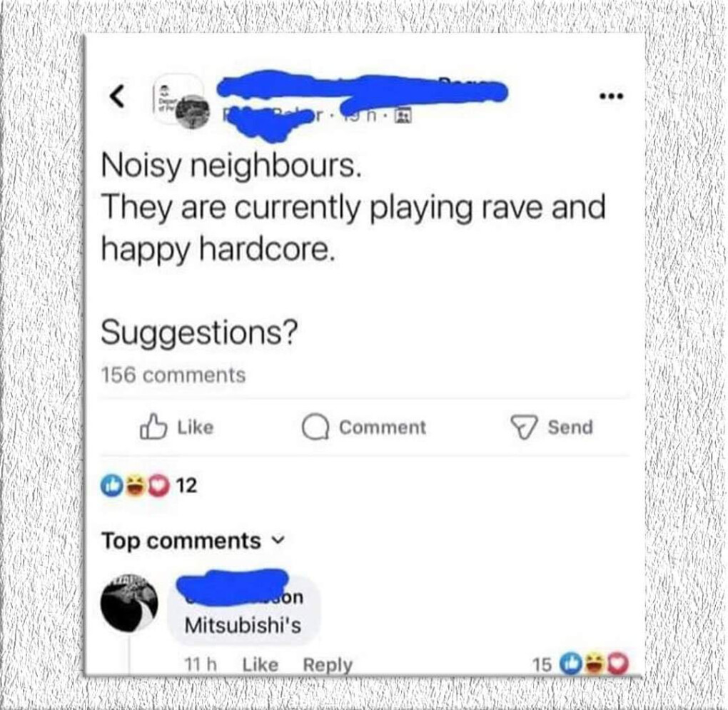Open the commenter's round profile picture
The image size is (728, 710).
point(129,603)
